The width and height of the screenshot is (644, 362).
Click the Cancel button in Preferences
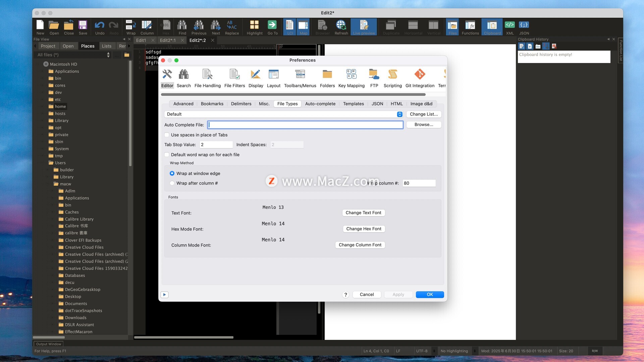click(367, 294)
